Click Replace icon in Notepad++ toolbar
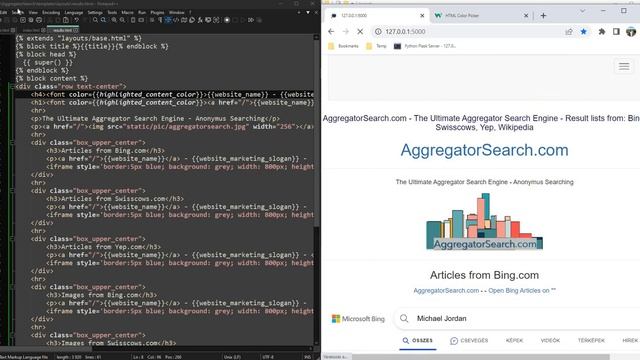 pos(104,20)
